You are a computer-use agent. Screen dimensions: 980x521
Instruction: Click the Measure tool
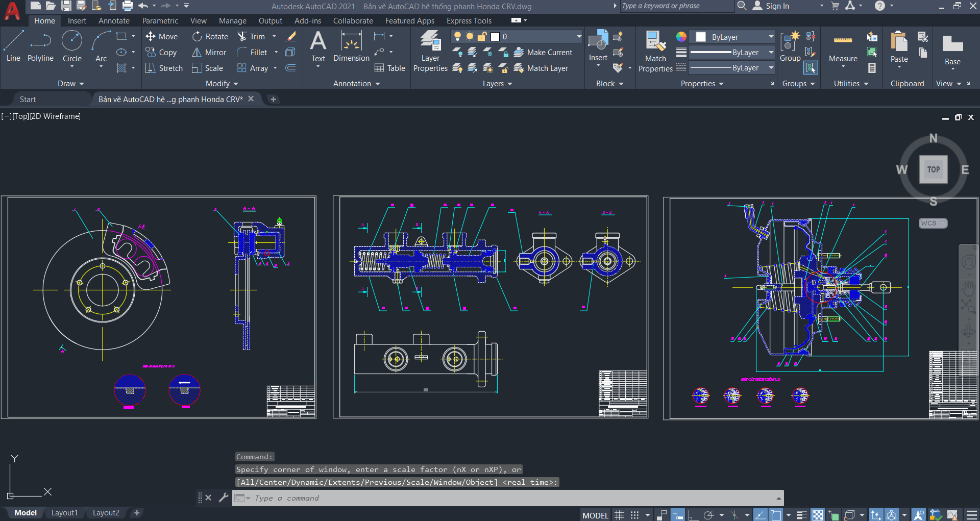point(843,47)
